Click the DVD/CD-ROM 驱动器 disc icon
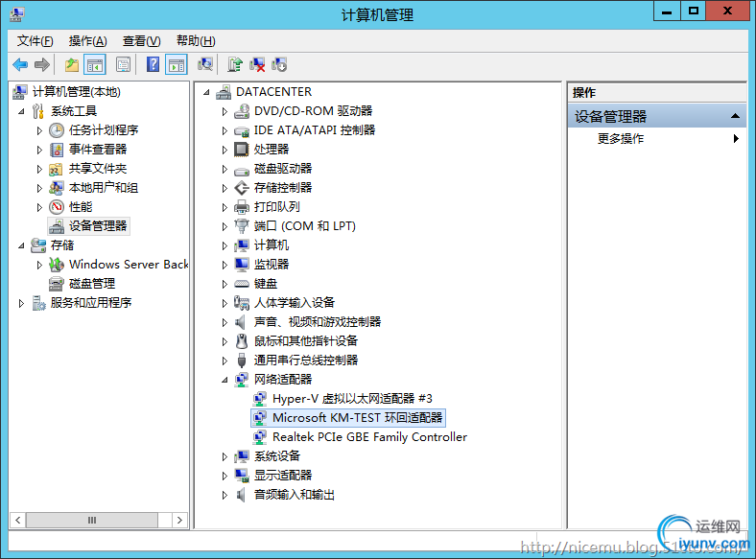The image size is (756, 559). tap(242, 111)
